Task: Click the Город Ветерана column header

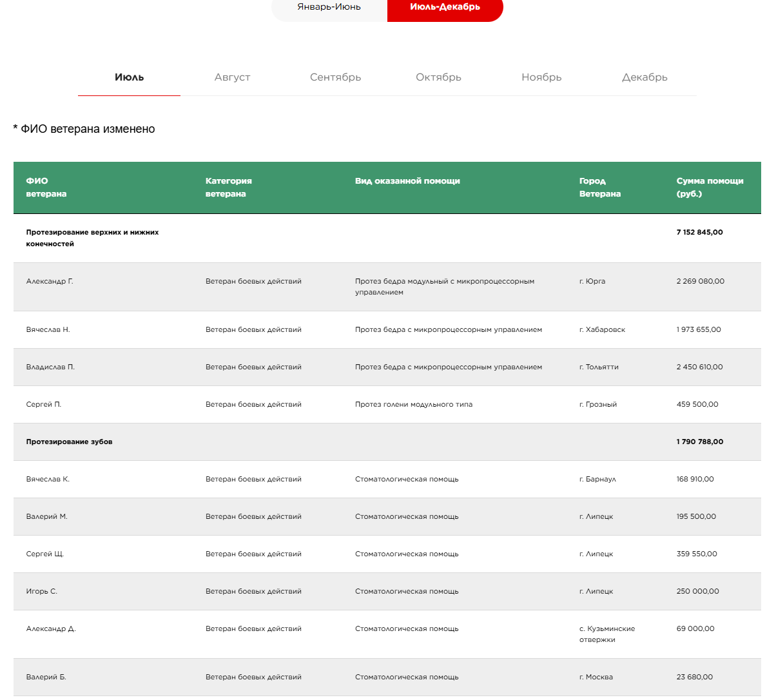Action: point(599,187)
